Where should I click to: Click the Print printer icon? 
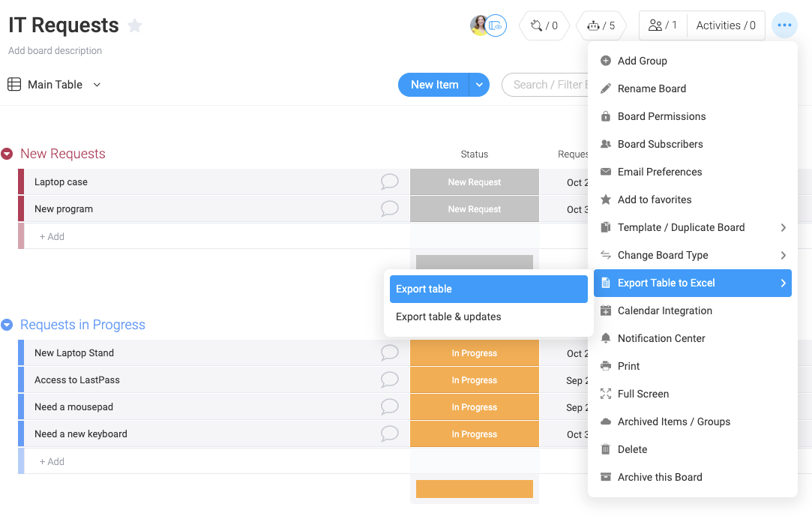[x=605, y=366]
